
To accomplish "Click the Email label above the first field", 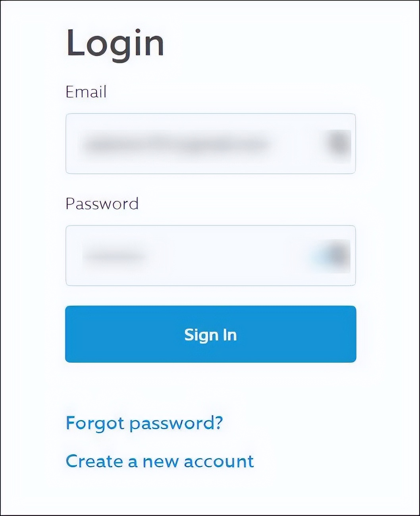I will tap(86, 92).
